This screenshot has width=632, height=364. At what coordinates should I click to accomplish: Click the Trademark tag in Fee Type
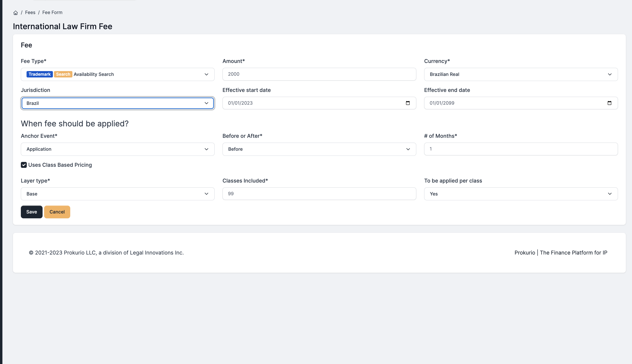[39, 74]
